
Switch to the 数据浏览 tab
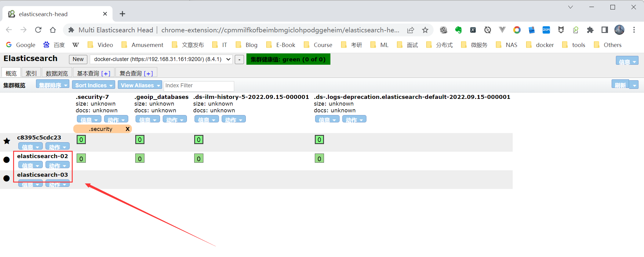pos(57,73)
